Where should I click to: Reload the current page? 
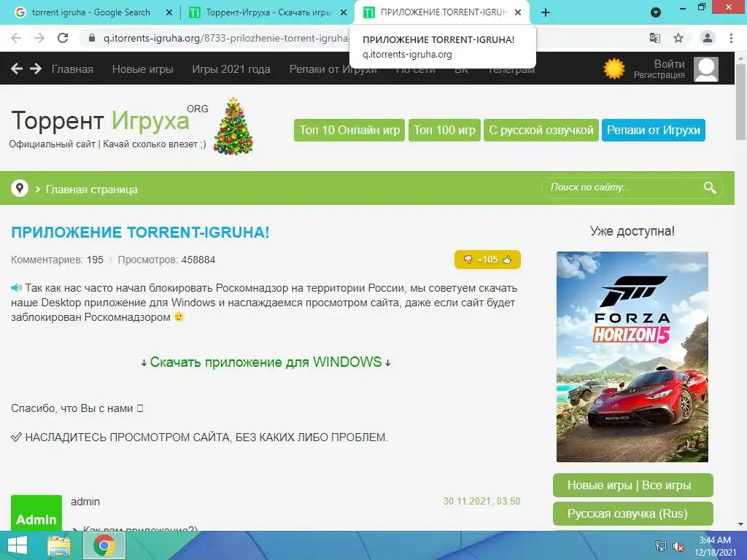(x=63, y=38)
